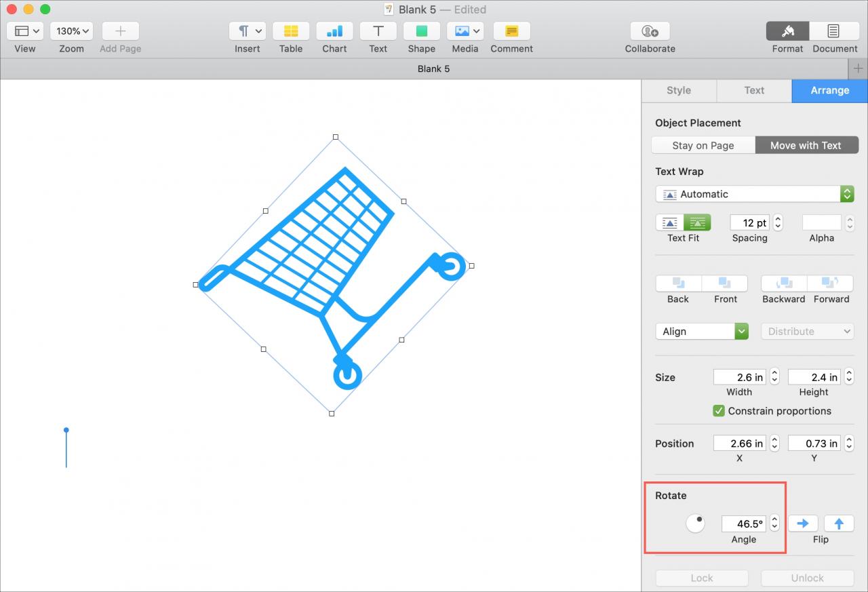Click the Rotate angle dial
The image size is (868, 592).
[x=695, y=524]
